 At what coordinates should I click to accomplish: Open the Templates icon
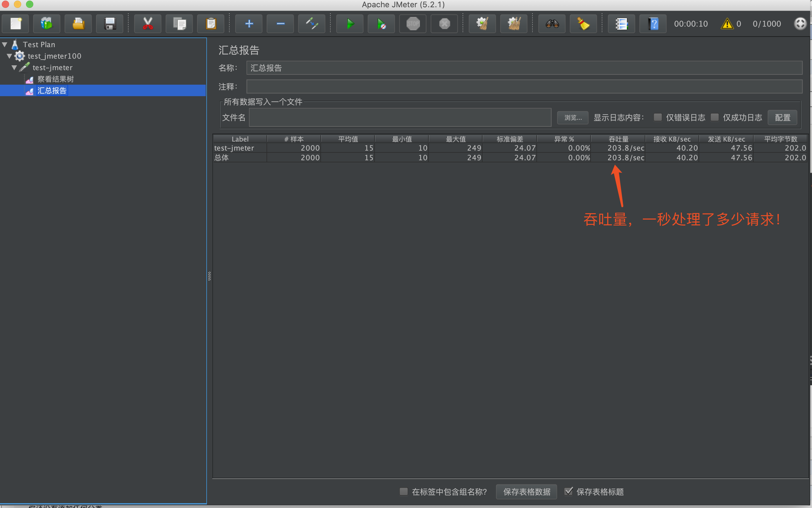click(x=47, y=24)
